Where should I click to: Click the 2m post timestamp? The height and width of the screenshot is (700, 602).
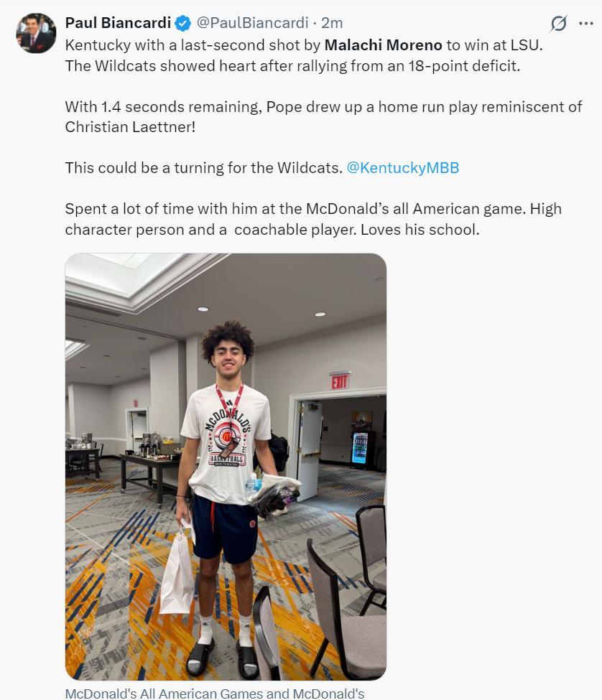click(332, 23)
